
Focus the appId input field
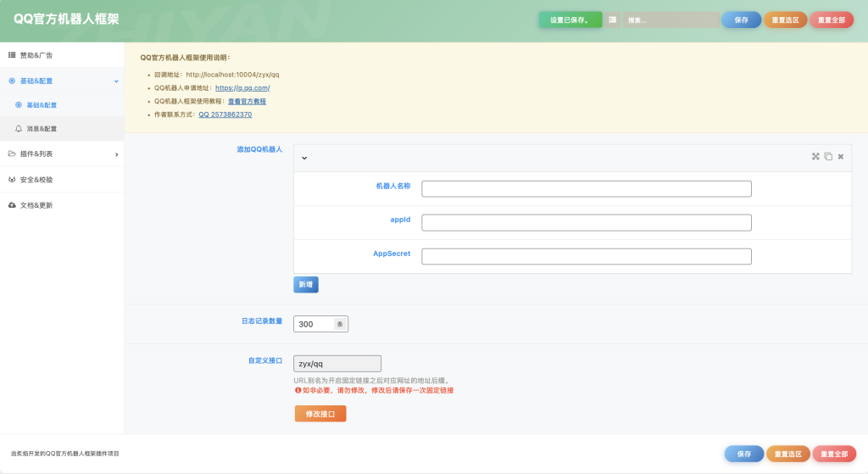pos(587,223)
